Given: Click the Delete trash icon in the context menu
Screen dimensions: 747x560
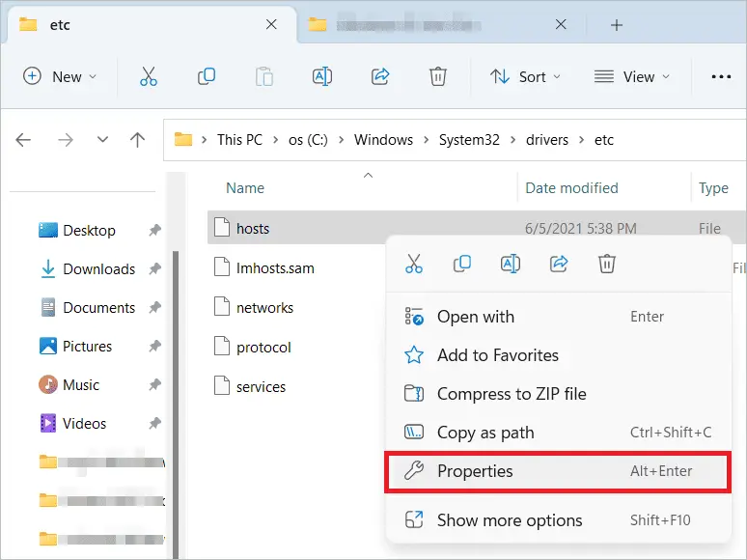Looking at the screenshot, I should 606,263.
